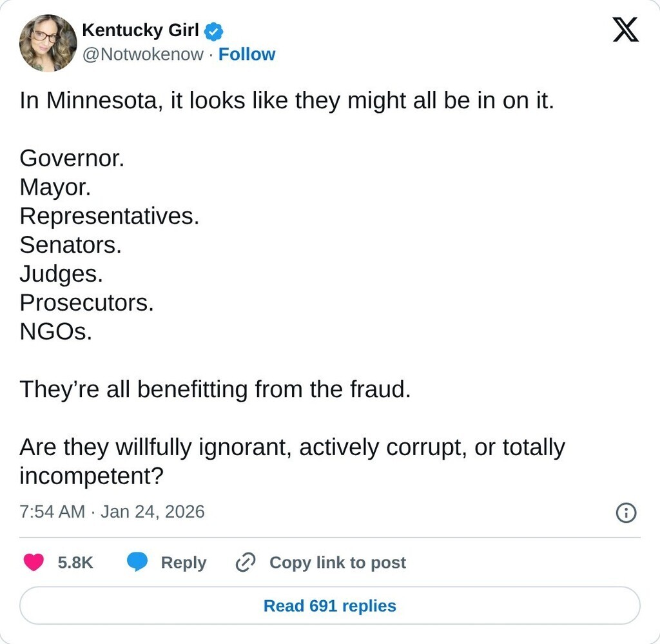
Task: Click the chain link copy icon
Action: point(246,562)
